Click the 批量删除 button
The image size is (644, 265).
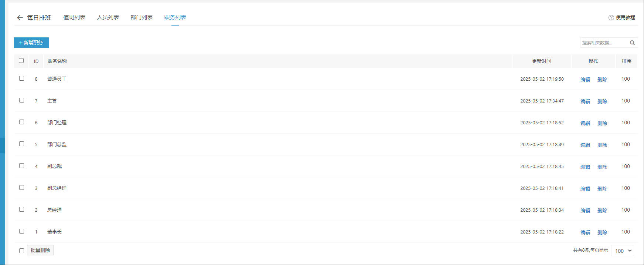pyautogui.click(x=40, y=250)
